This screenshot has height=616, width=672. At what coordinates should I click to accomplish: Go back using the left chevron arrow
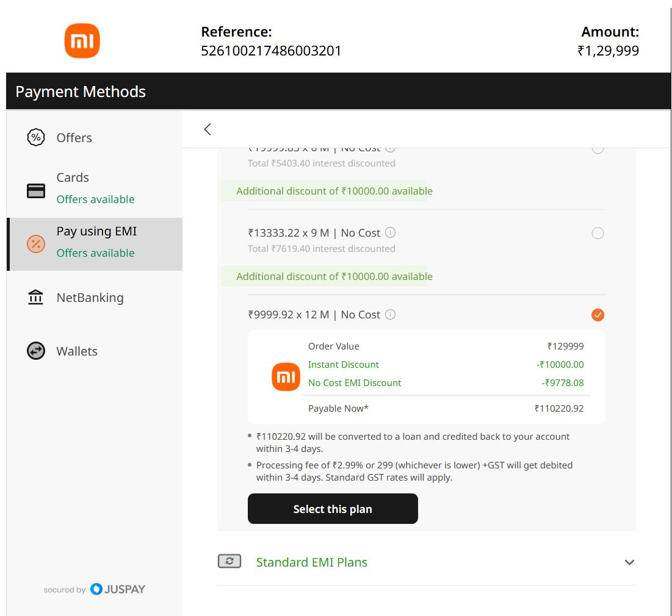[x=208, y=129]
